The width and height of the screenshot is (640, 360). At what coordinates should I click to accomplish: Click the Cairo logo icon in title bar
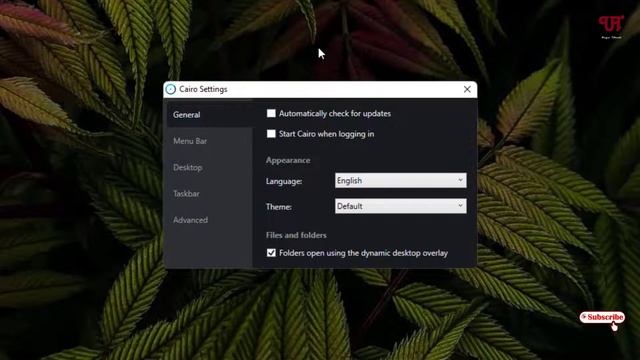pyautogui.click(x=171, y=89)
